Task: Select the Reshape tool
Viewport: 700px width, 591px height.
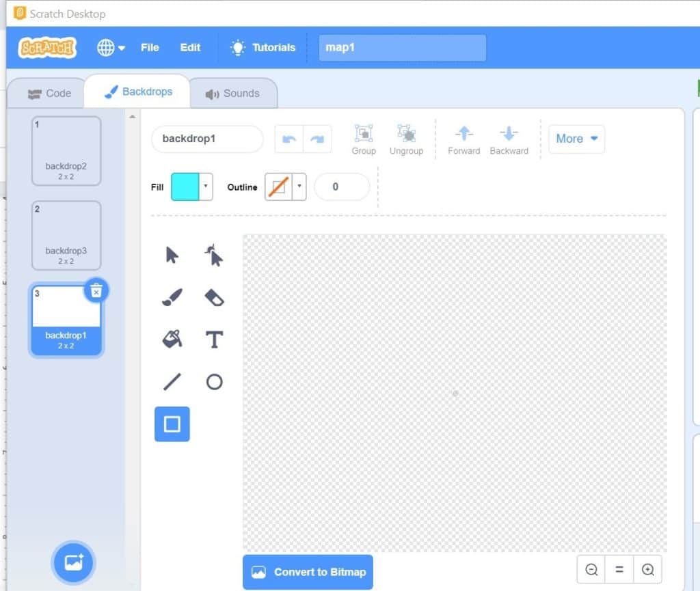Action: 214,256
